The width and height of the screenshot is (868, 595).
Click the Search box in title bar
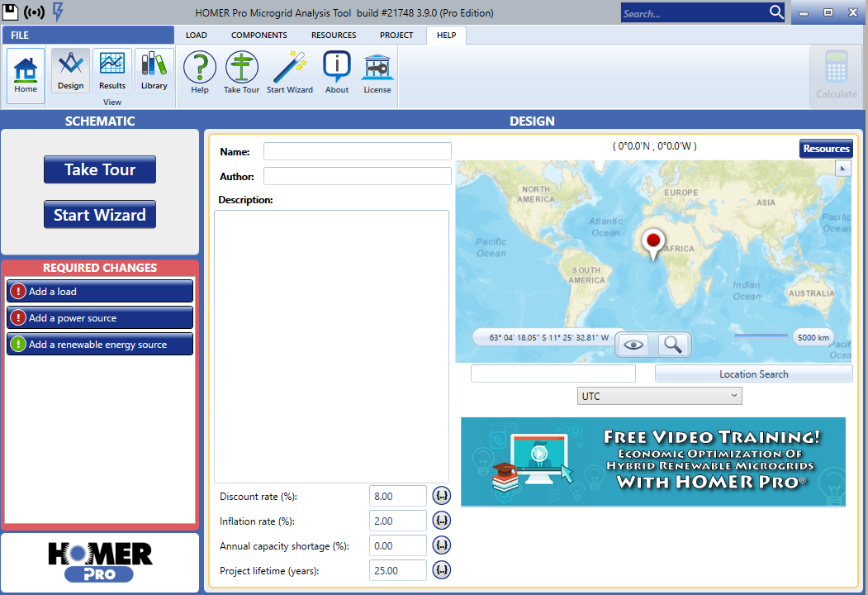[x=695, y=12]
